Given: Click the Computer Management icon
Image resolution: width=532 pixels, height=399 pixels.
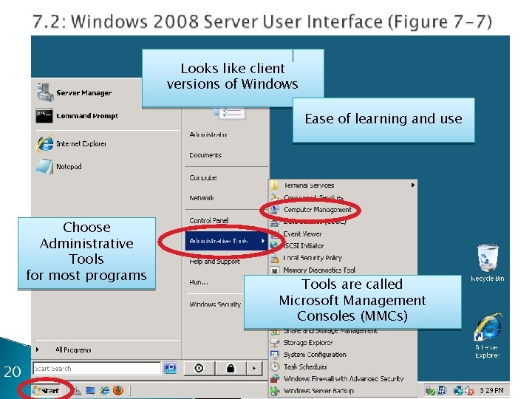Looking at the screenshot, I should point(274,210).
